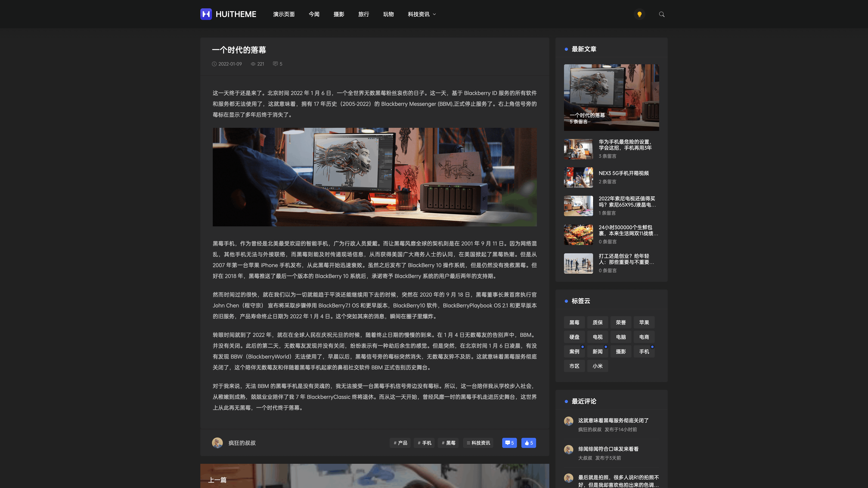This screenshot has width=868, height=488.
Task: Open the 今闻 menu item
Action: pos(314,14)
